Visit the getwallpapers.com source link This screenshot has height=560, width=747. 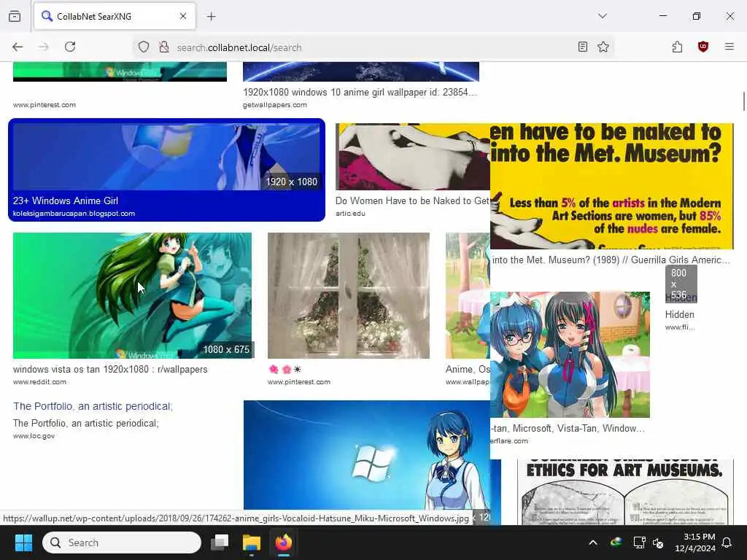[x=275, y=105]
